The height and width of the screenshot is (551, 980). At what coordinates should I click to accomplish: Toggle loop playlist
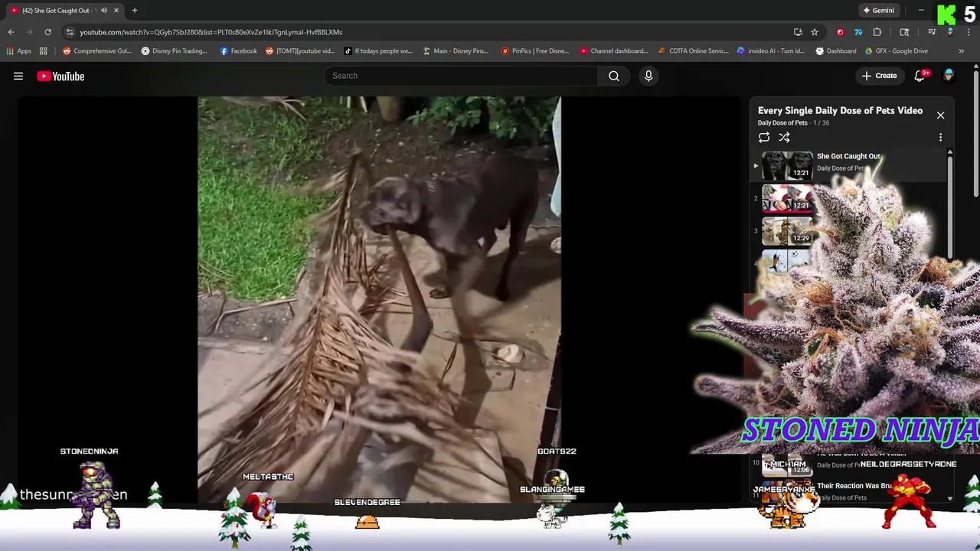point(764,138)
